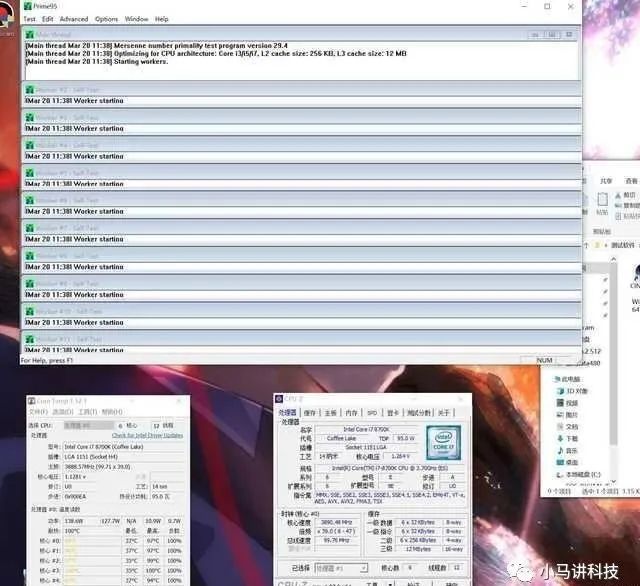Screen dimensions: 640x586
Task: Minimize the Main thread child window
Action: [535, 35]
